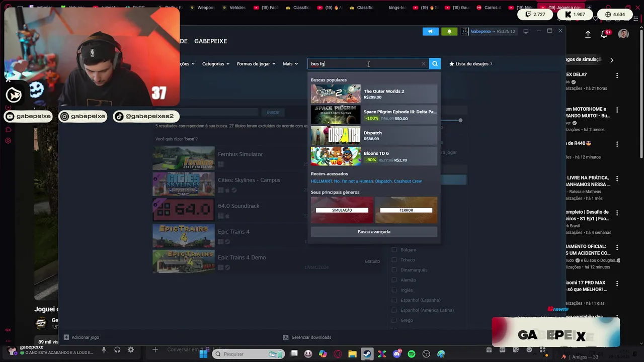Select Bloons TD 6 search suggestion
The height and width of the screenshot is (362, 644).
pyautogui.click(x=374, y=156)
